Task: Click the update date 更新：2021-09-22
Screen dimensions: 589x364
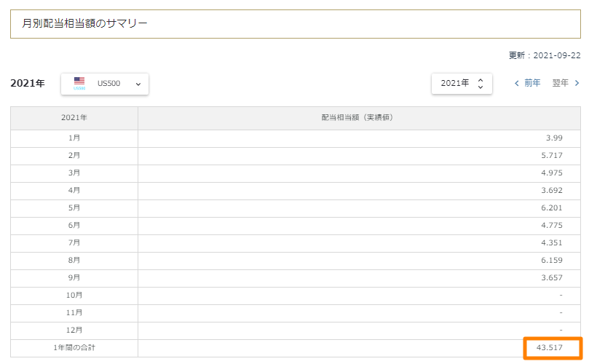Action: pos(544,55)
